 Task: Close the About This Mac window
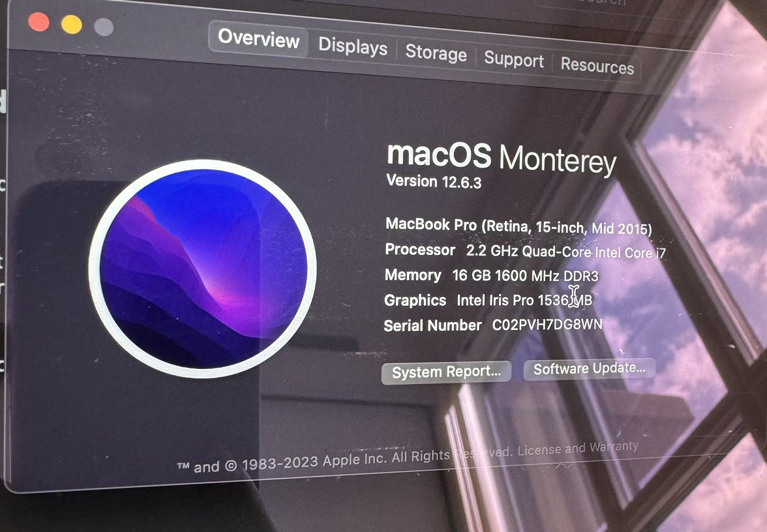click(x=39, y=22)
